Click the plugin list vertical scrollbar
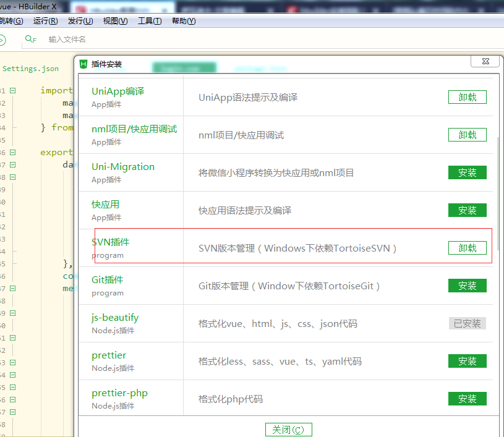 (498, 193)
